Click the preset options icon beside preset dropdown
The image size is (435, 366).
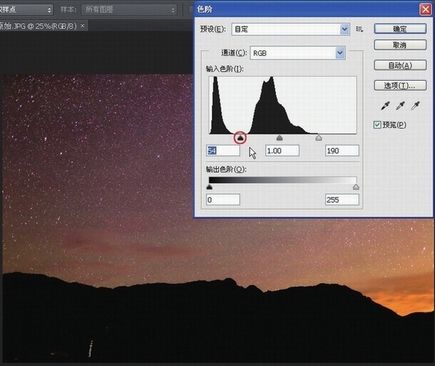[x=359, y=29]
